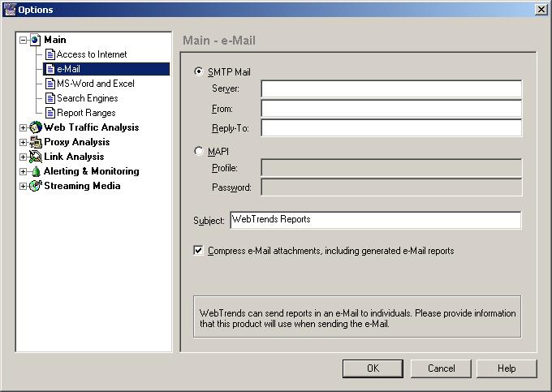Click the Search Engines page icon
552x392 pixels.
[x=50, y=98]
